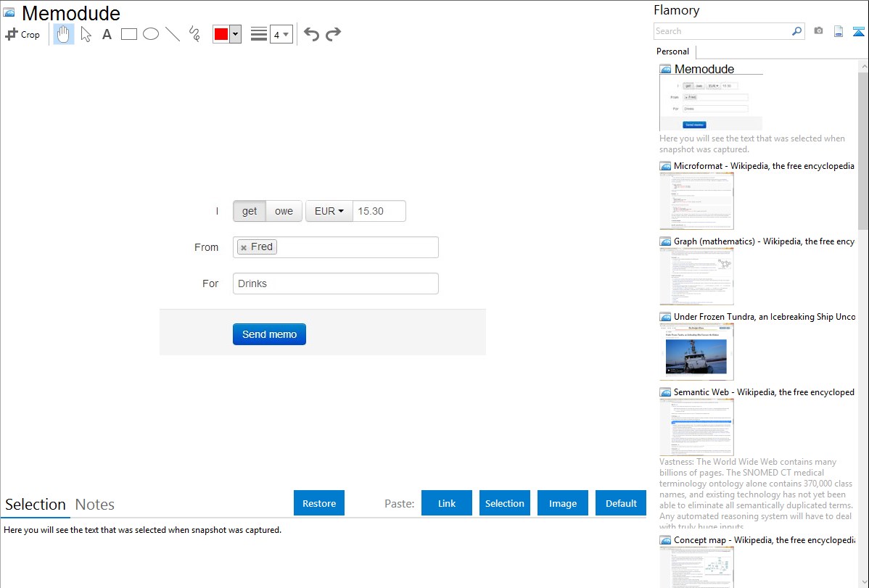Image resolution: width=869 pixels, height=588 pixels.
Task: Click the Default paste button
Action: point(621,503)
